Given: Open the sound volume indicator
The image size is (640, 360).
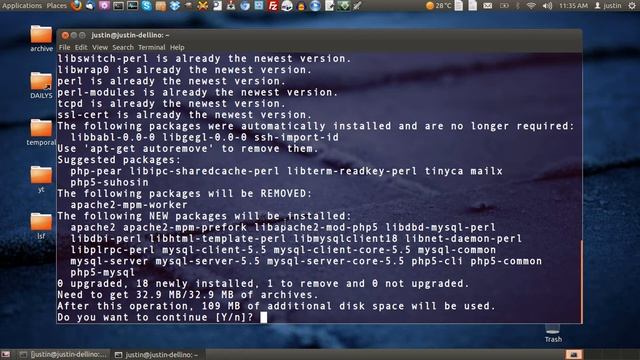Looking at the screenshot, I should click(x=547, y=6).
